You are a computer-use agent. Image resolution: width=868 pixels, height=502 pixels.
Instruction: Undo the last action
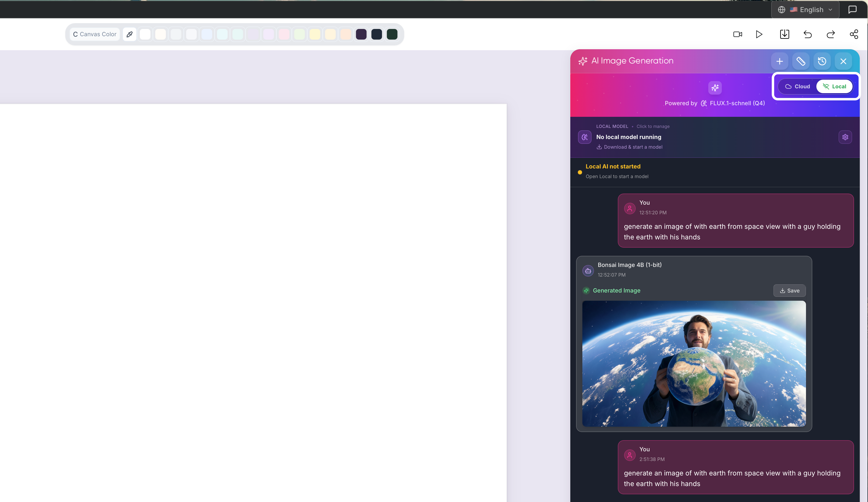point(807,34)
